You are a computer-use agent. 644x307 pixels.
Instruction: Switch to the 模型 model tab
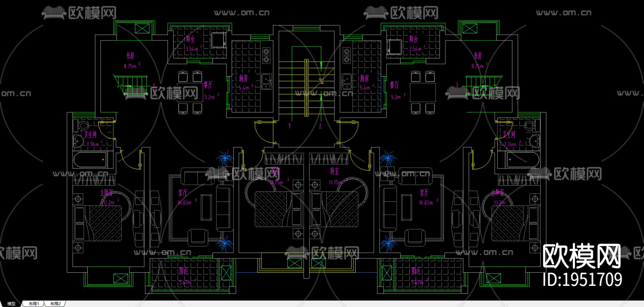pos(11,304)
